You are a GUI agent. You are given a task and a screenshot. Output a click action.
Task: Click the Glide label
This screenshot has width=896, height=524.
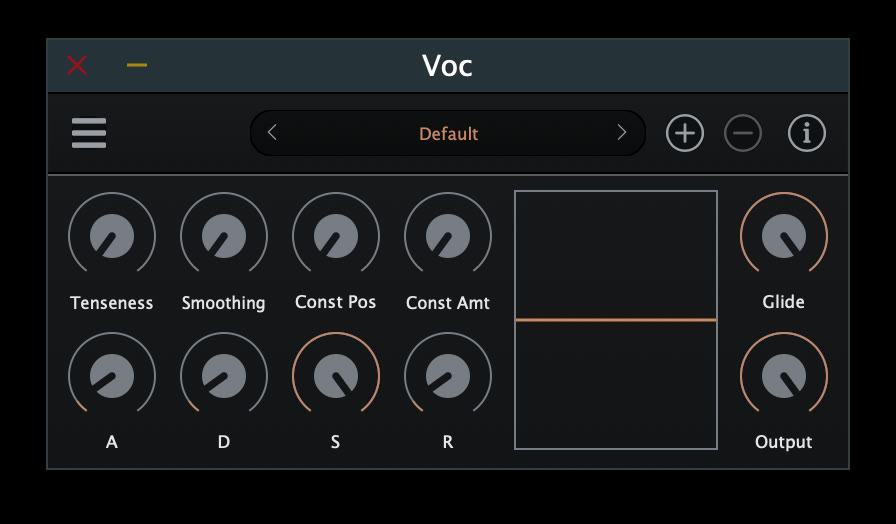click(x=783, y=302)
